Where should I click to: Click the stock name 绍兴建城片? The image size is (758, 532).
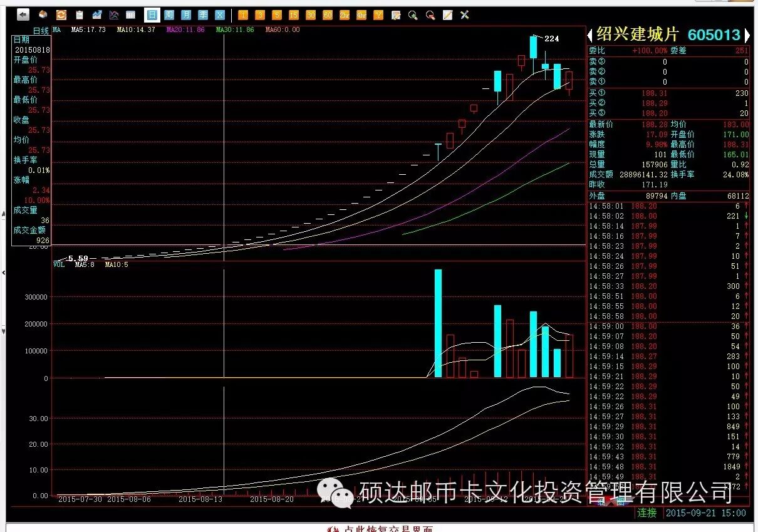click(x=636, y=34)
